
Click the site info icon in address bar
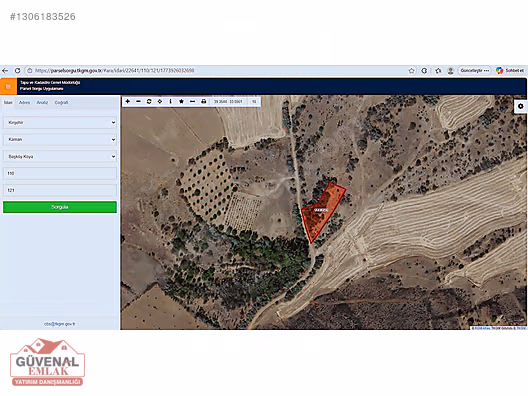coord(30,71)
